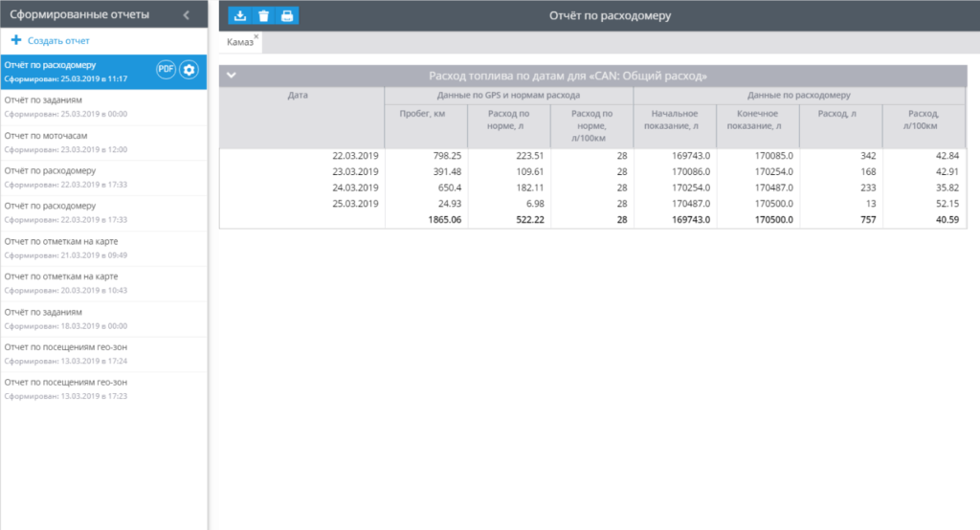Switch to the Камаз tab
The height and width of the screenshot is (530, 980).
click(x=240, y=43)
